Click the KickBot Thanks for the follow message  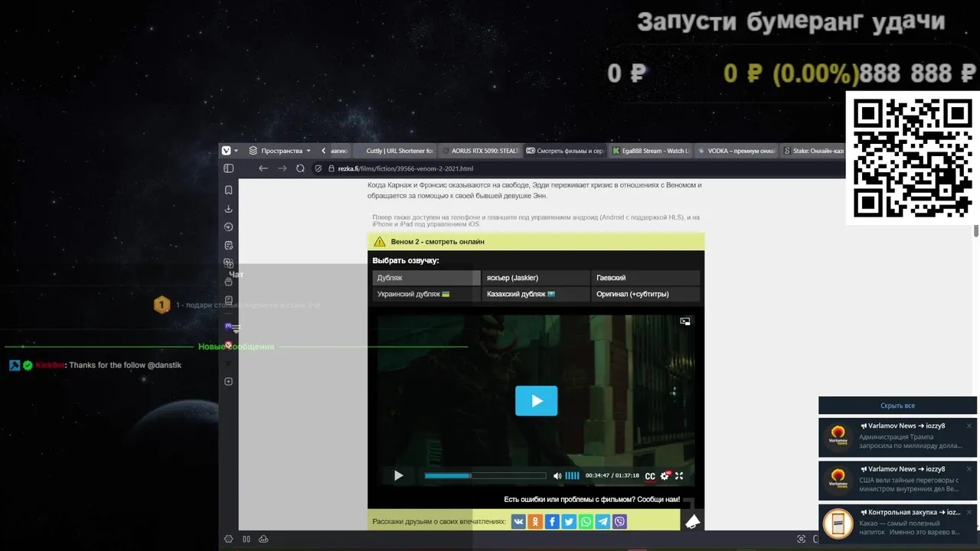coord(95,365)
